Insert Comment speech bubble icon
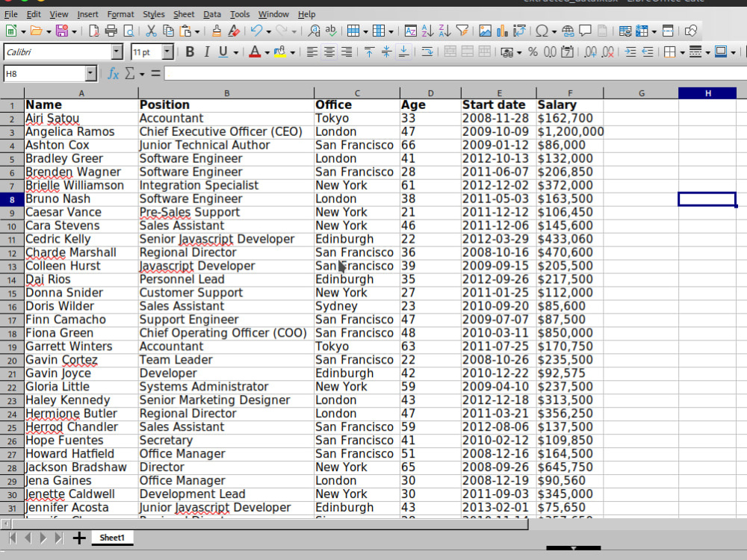The width and height of the screenshot is (747, 560). (585, 31)
